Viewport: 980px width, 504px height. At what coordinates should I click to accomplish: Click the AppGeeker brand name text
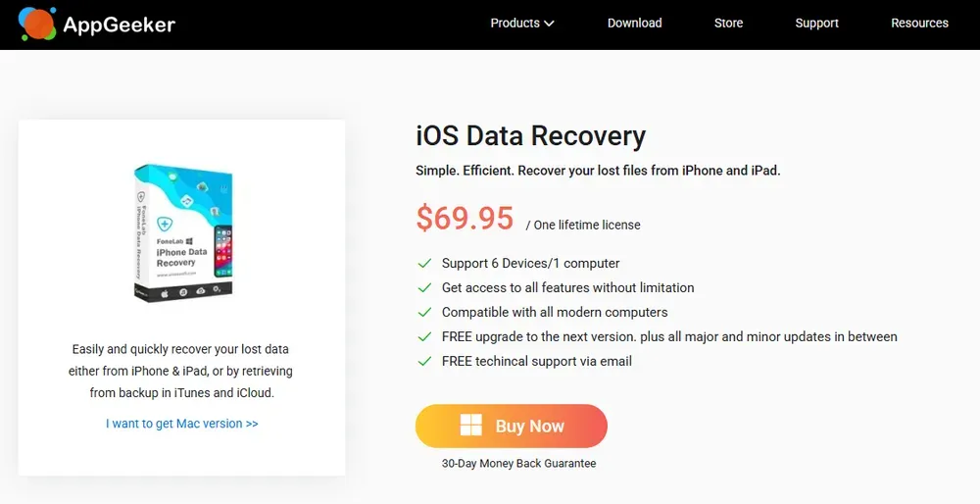click(x=119, y=25)
